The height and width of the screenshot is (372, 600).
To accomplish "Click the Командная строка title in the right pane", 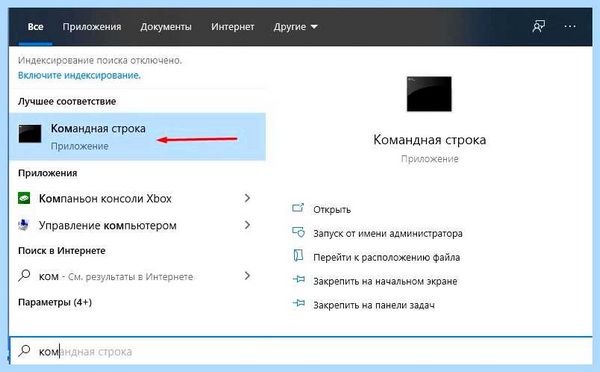I will click(x=429, y=140).
